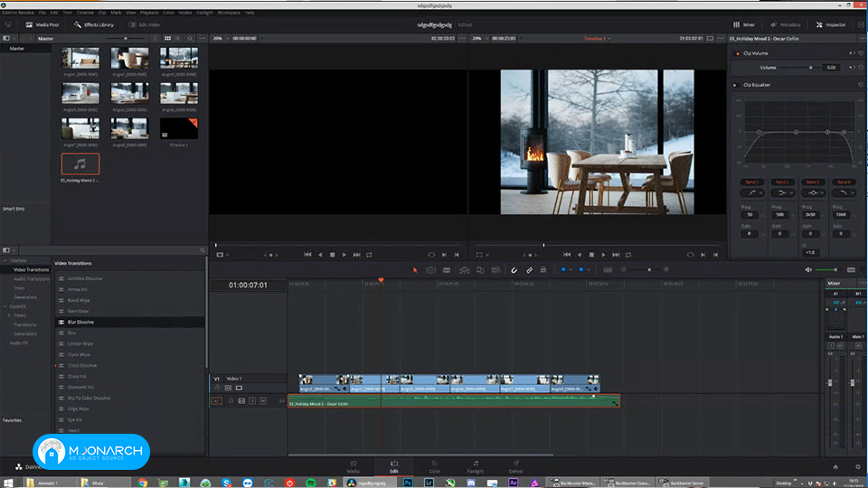The image size is (868, 488).
Task: Reset Clip Equalizer with its reset icon
Action: [861, 85]
